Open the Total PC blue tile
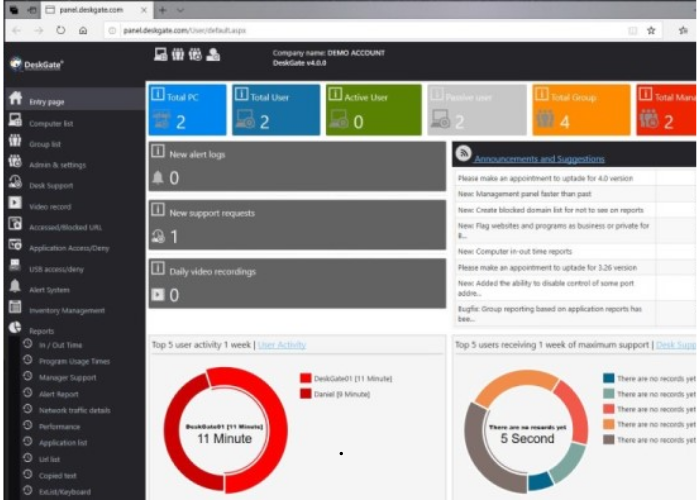 [188, 110]
